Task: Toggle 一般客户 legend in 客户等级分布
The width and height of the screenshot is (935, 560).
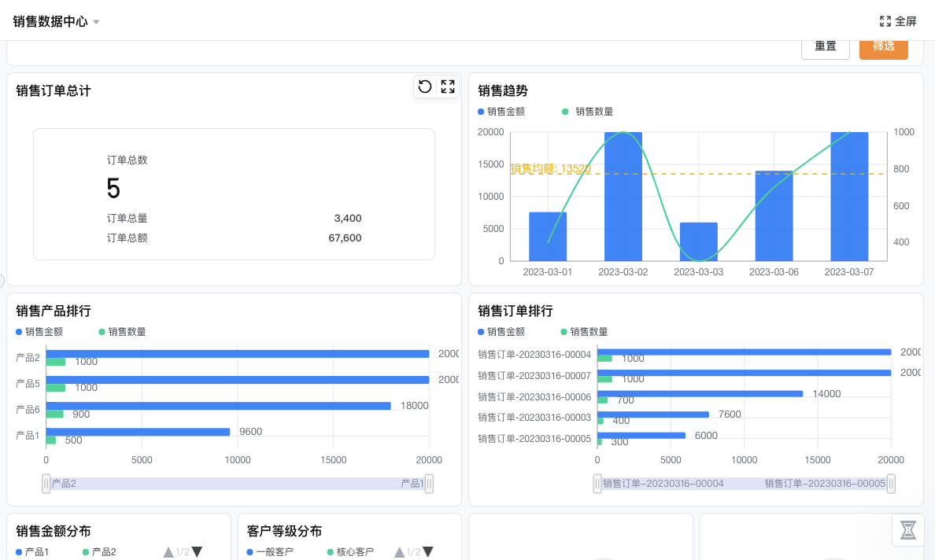Action: [270, 552]
